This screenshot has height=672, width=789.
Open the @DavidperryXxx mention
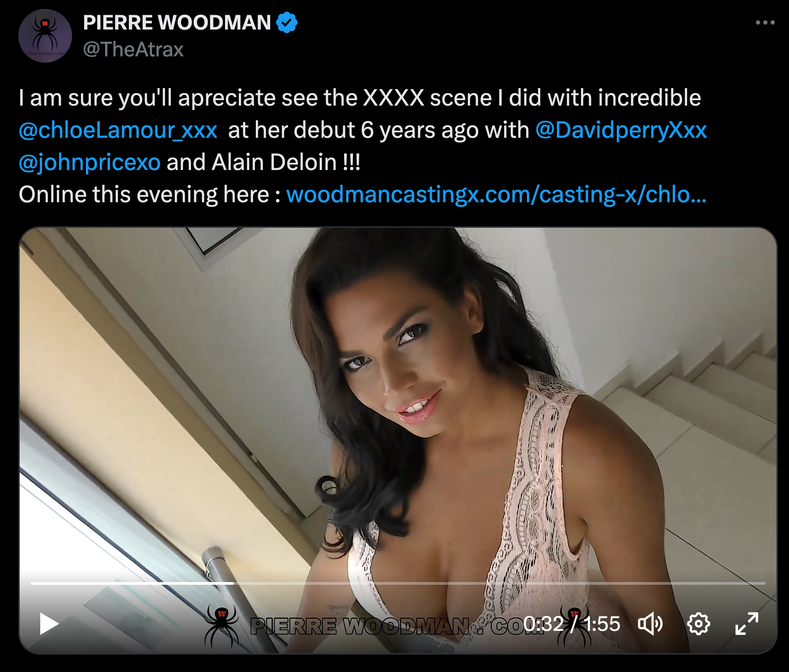(x=621, y=130)
